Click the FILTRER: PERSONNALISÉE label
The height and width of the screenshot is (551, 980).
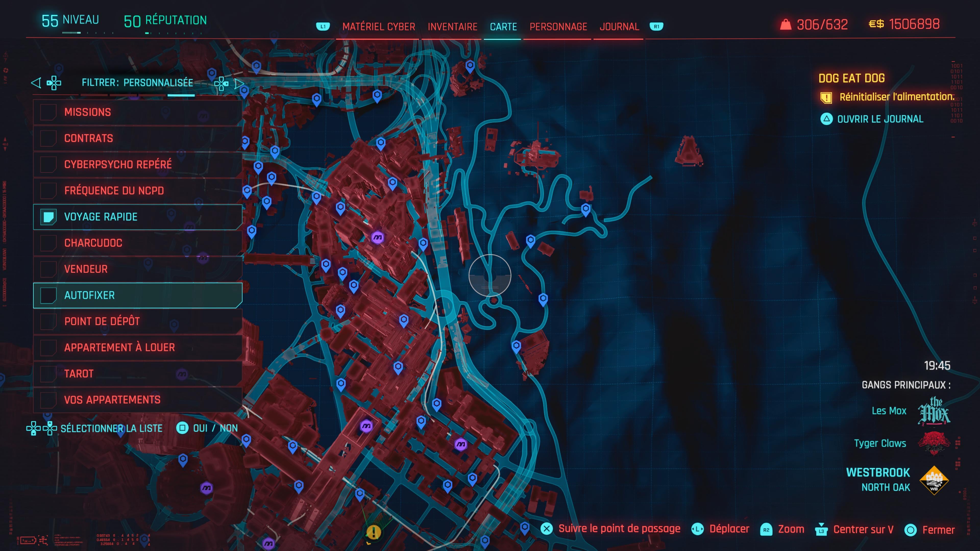(137, 82)
